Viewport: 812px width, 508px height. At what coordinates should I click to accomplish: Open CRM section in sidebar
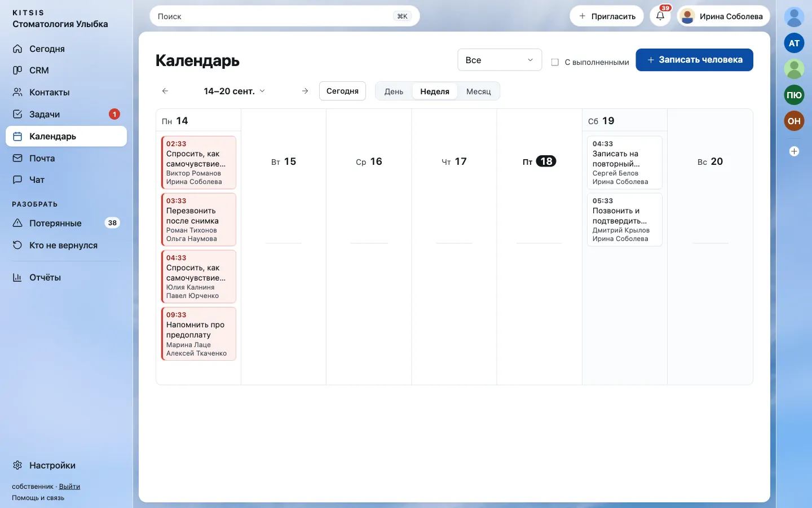click(66, 71)
